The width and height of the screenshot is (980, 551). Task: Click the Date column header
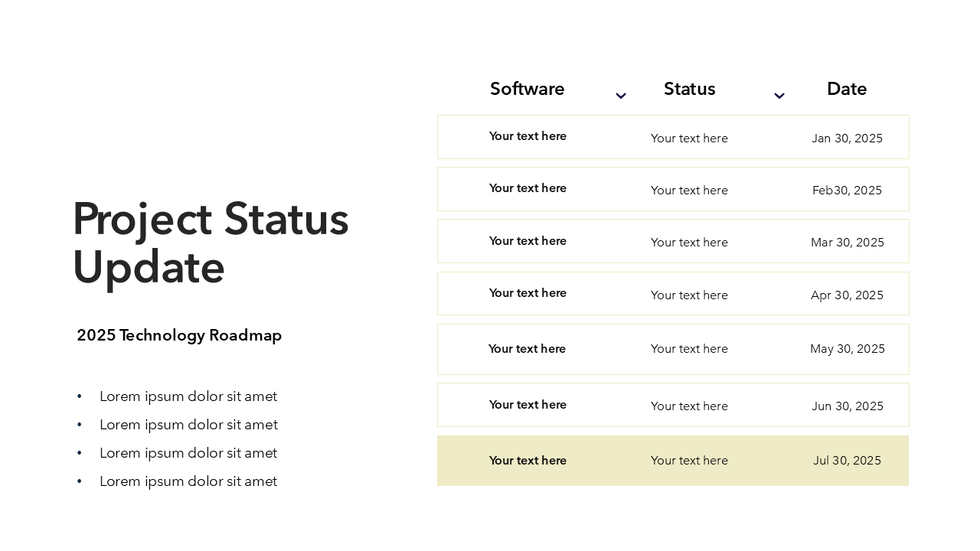tap(846, 89)
